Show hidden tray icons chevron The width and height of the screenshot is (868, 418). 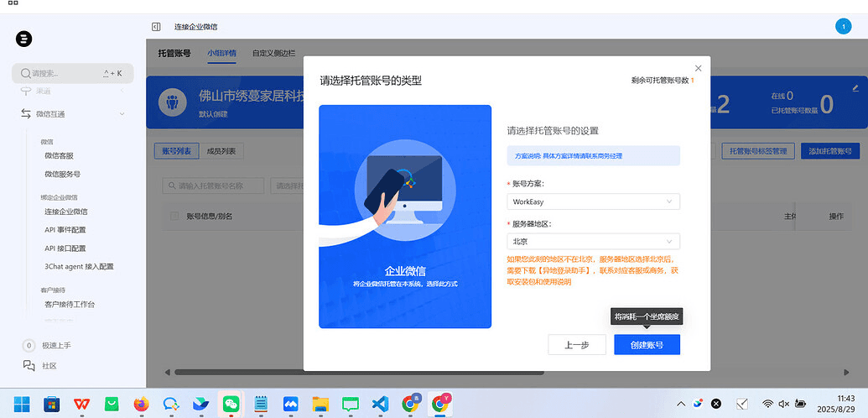coord(681,404)
